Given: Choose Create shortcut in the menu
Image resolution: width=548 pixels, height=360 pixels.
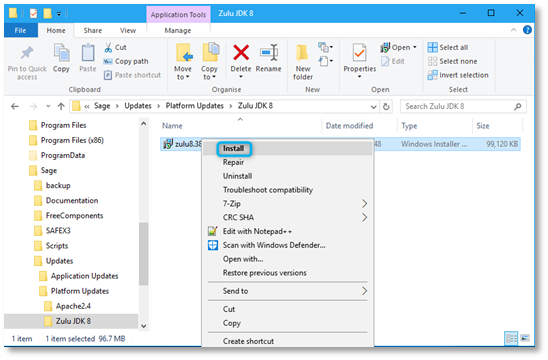Looking at the screenshot, I should tap(288, 341).
